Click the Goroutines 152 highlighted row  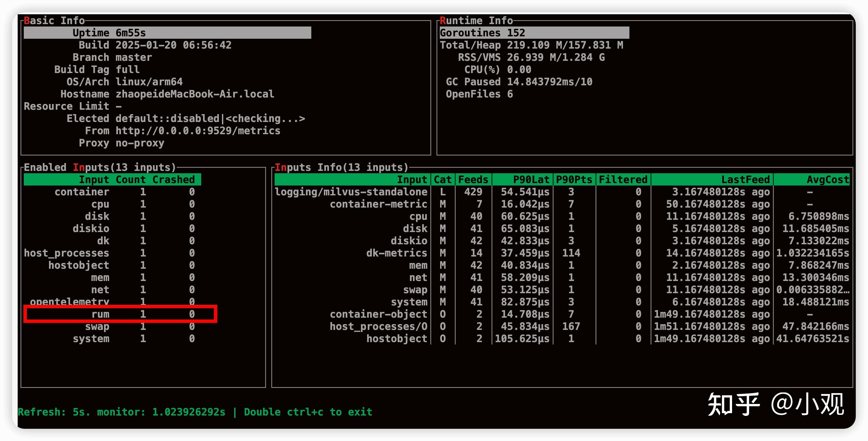click(x=483, y=33)
